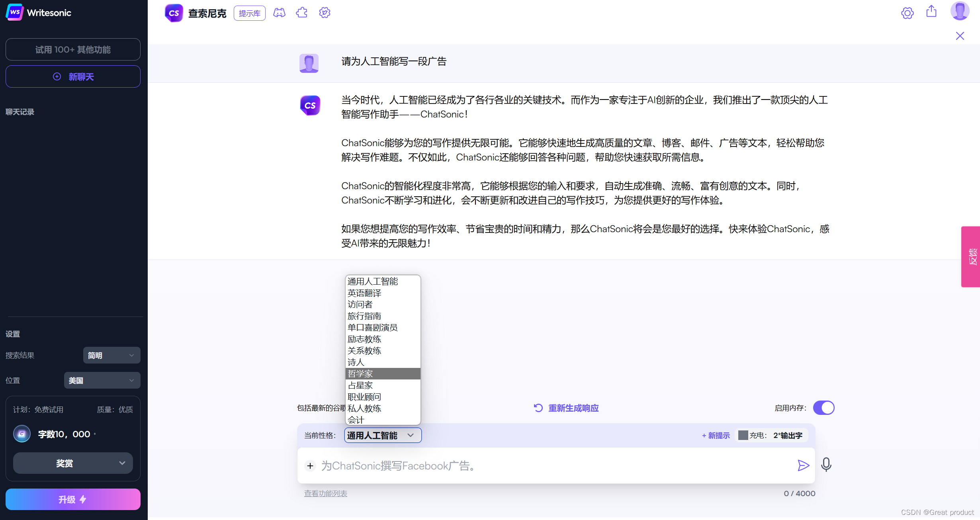Image resolution: width=980 pixels, height=520 pixels.
Task: Click the share/export icon at top right
Action: 931,11
